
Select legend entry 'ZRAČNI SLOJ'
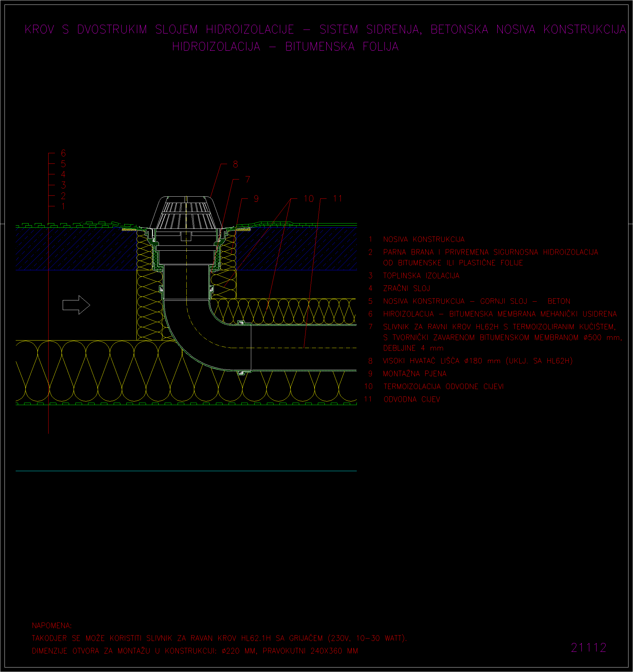(407, 288)
